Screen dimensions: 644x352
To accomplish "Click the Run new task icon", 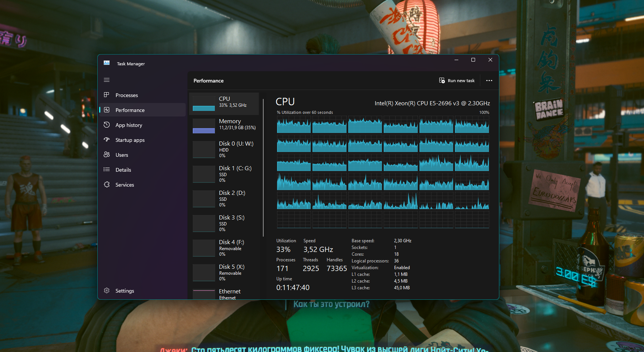I will point(442,81).
